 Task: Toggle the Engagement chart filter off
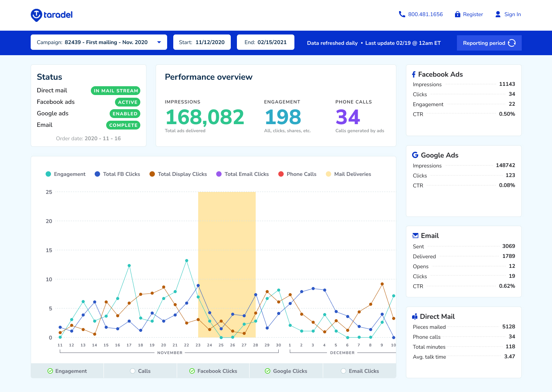click(67, 371)
